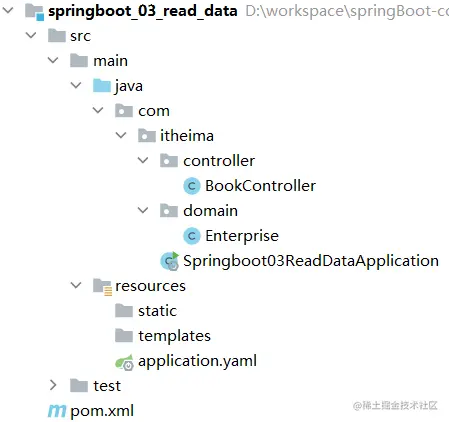Select the com package label
The image size is (449, 422).
coord(154,111)
